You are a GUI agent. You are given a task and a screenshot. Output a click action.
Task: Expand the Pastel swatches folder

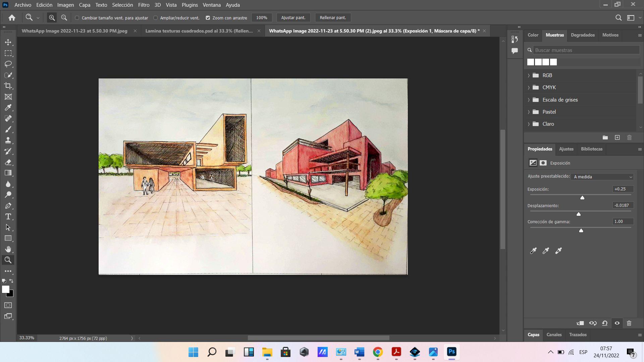(529, 112)
